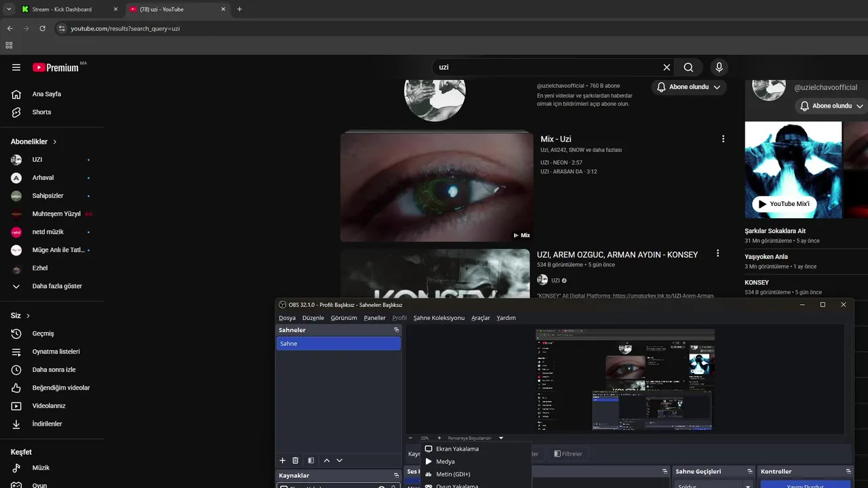Image resolution: width=868 pixels, height=488 pixels.
Task: Open the YouTube hamburger guide menu
Action: pos(16,68)
